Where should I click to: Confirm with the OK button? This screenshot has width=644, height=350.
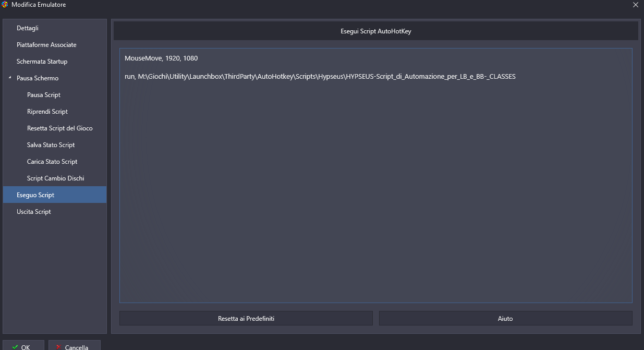23,345
